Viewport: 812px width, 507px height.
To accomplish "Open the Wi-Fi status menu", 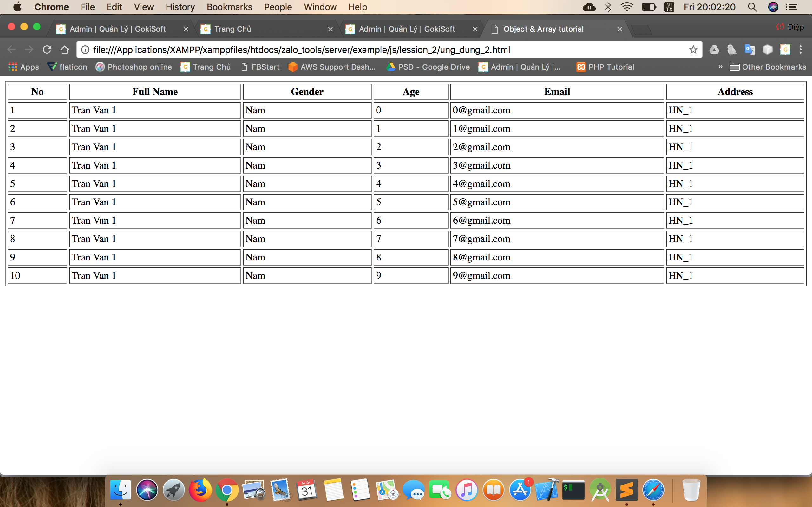I will click(626, 7).
